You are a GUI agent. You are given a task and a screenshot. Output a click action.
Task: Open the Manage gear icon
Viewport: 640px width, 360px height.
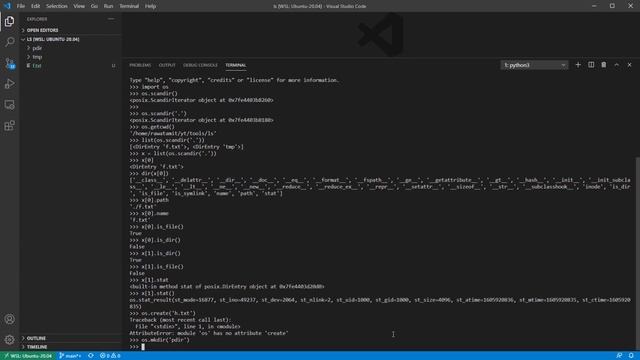9,340
